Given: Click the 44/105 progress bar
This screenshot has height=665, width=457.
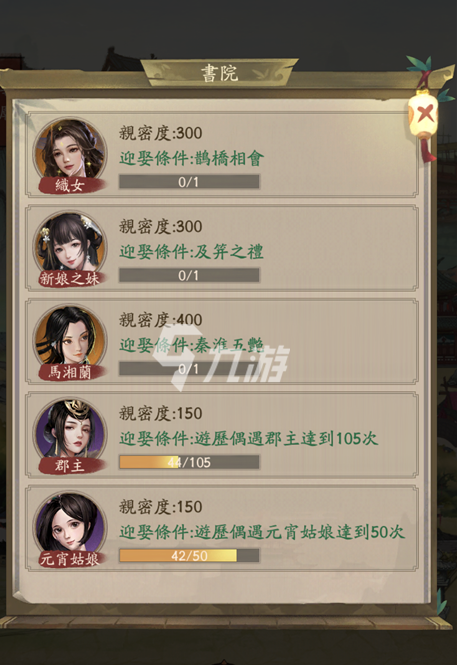Looking at the screenshot, I should tap(189, 462).
